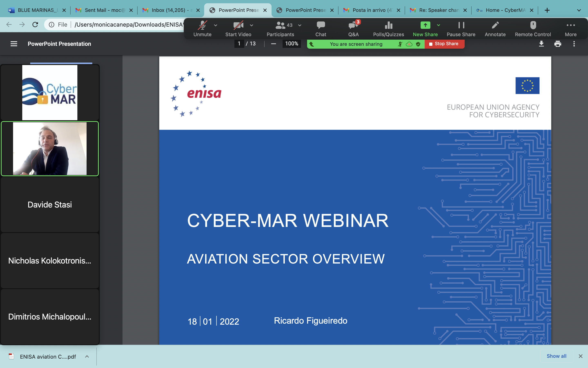The width and height of the screenshot is (588, 368).
Task: Click the ENISA PDF file icon in downloads bar
Action: [11, 356]
